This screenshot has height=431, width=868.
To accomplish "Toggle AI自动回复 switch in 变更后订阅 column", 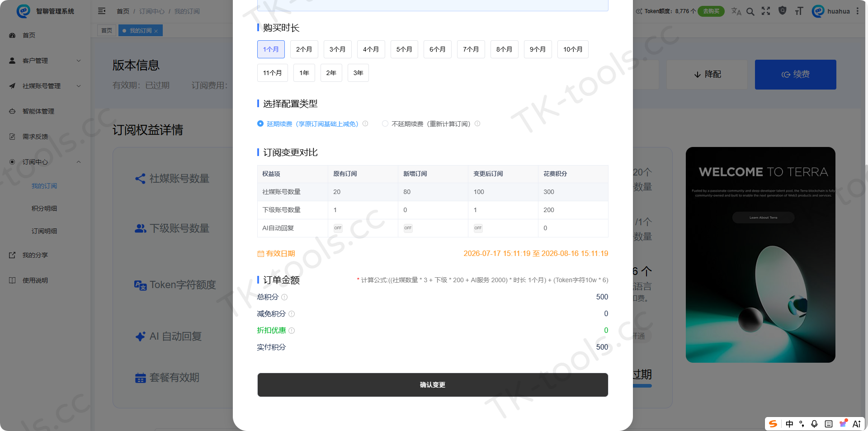I will point(478,228).
